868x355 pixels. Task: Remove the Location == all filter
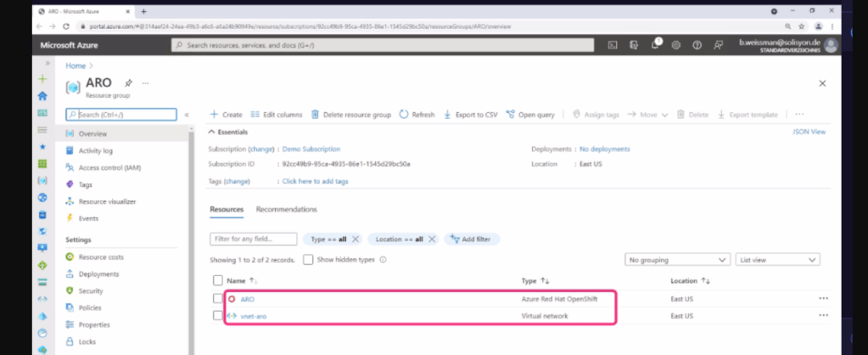click(x=432, y=239)
